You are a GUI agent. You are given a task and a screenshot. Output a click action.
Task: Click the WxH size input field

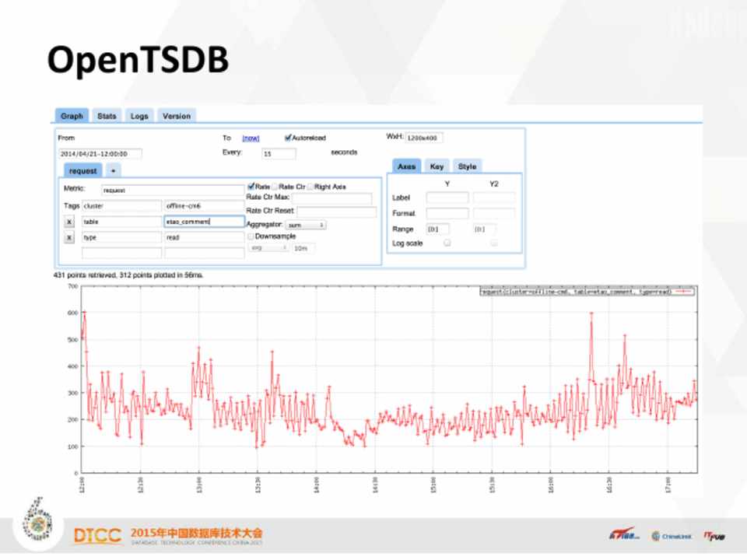coord(423,138)
